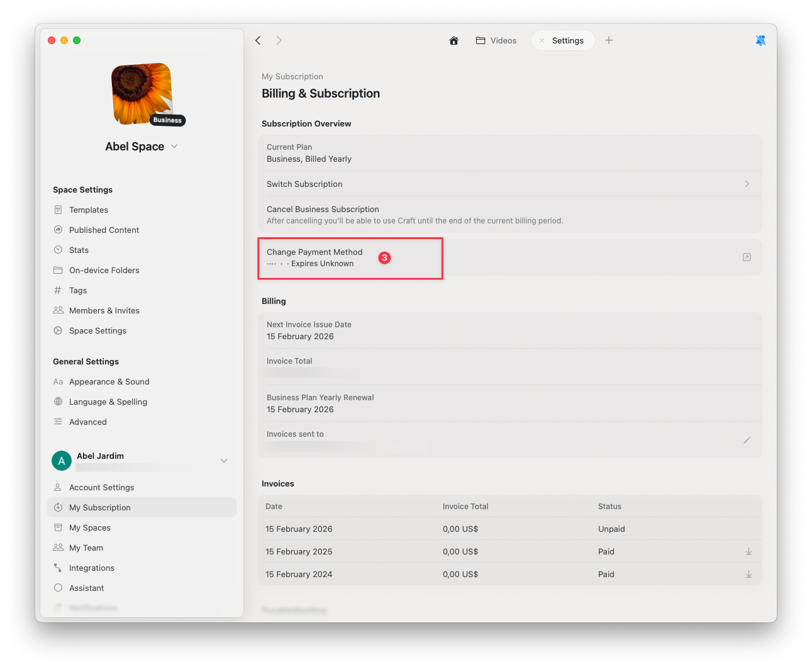Open the On-device Folders section
Screen dimensions: 812x669
click(x=104, y=270)
